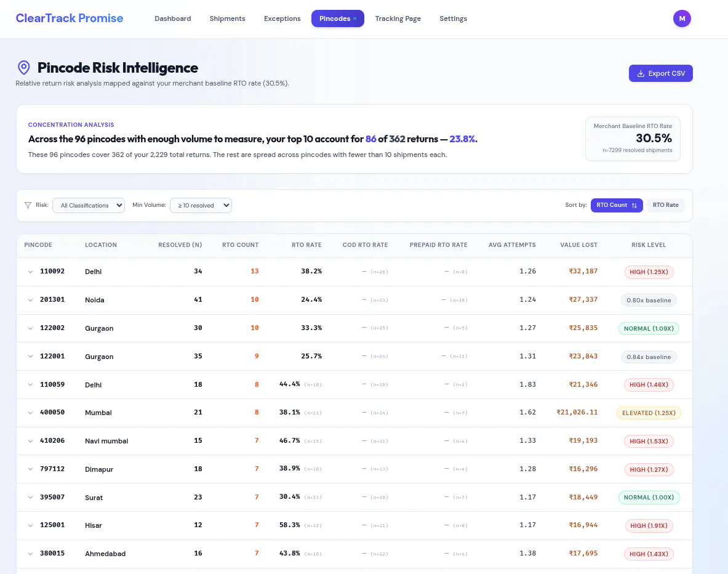This screenshot has height=574, width=728.
Task: Click the download icon in Export CSV
Action: (640, 73)
